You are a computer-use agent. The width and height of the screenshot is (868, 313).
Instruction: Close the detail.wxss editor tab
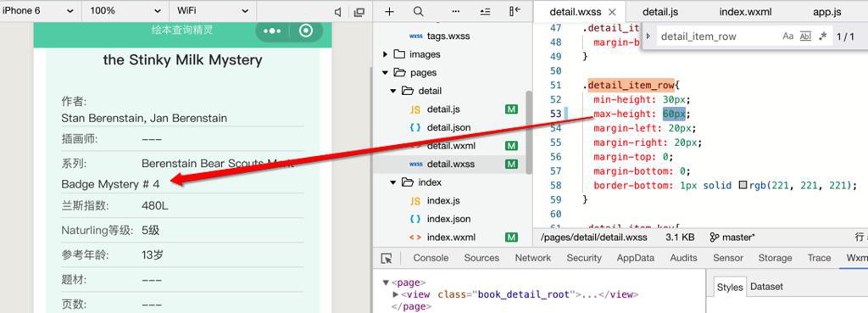pos(612,12)
